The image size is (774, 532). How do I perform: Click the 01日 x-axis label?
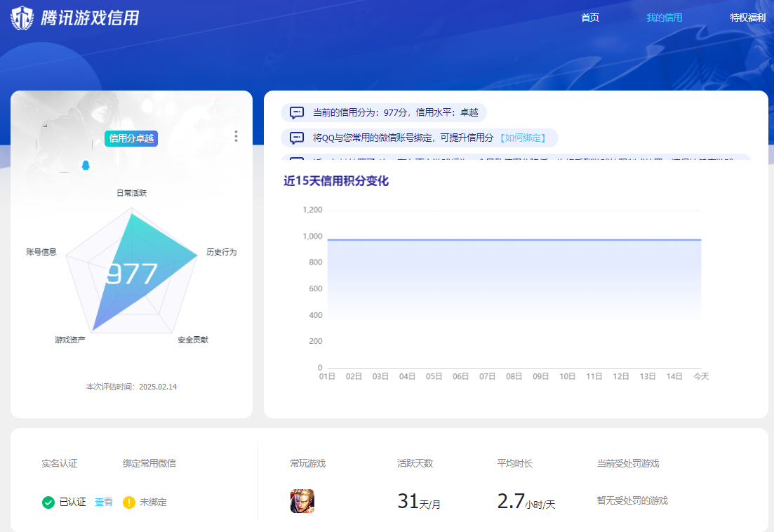coord(327,377)
